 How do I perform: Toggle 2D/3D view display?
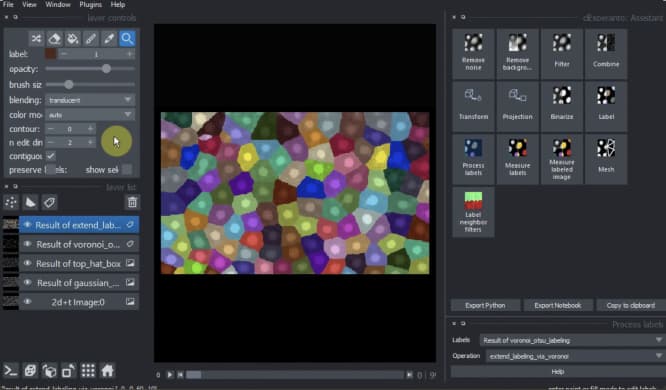click(30, 371)
